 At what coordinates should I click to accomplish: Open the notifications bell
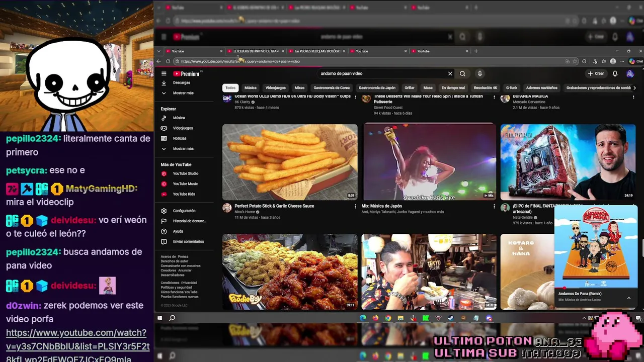(x=615, y=73)
